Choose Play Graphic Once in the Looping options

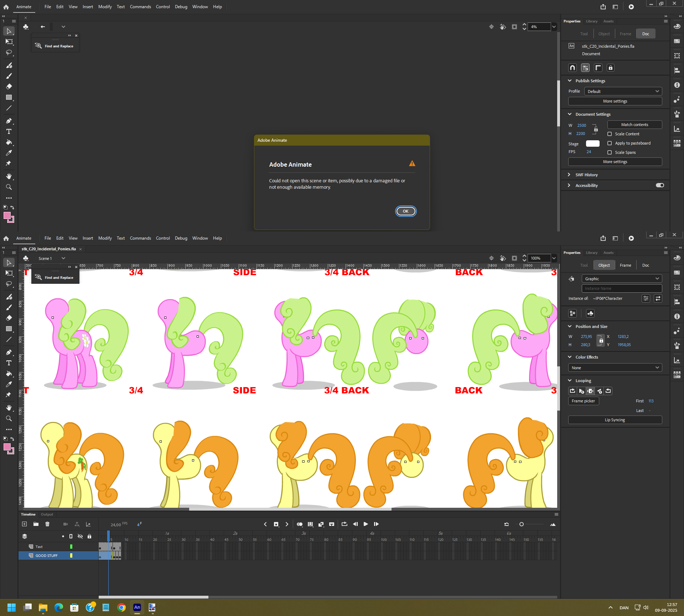pos(581,391)
